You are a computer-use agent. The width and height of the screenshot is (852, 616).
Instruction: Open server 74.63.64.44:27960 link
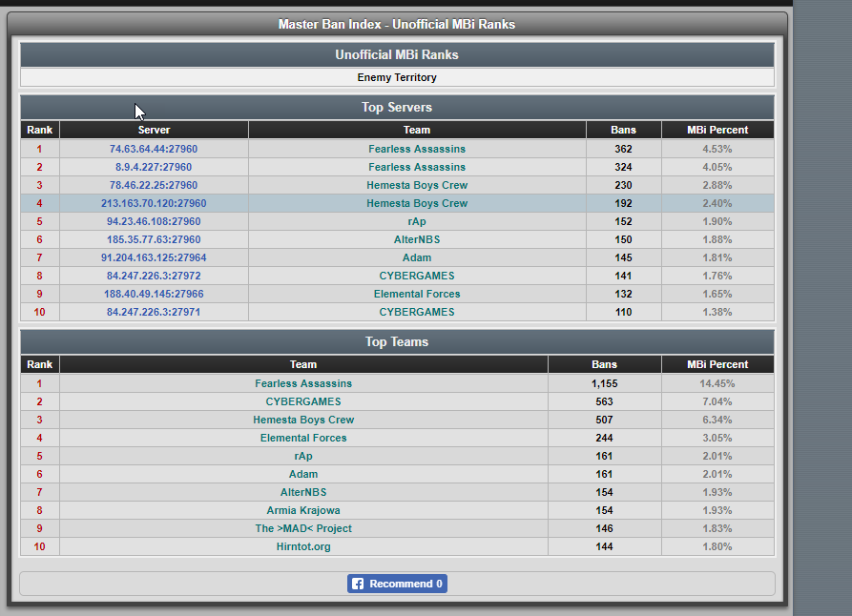(x=154, y=149)
